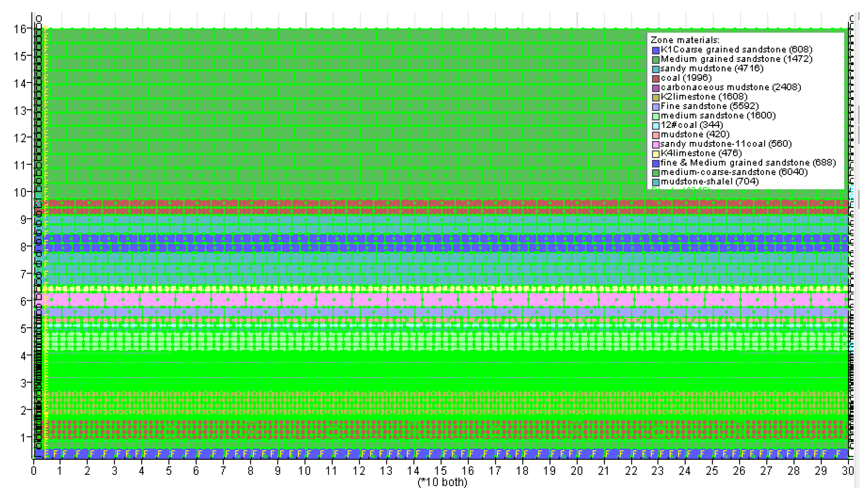Select the Fine sandstone (5592) swatch
The height and width of the screenshot is (498, 868).
pos(655,107)
